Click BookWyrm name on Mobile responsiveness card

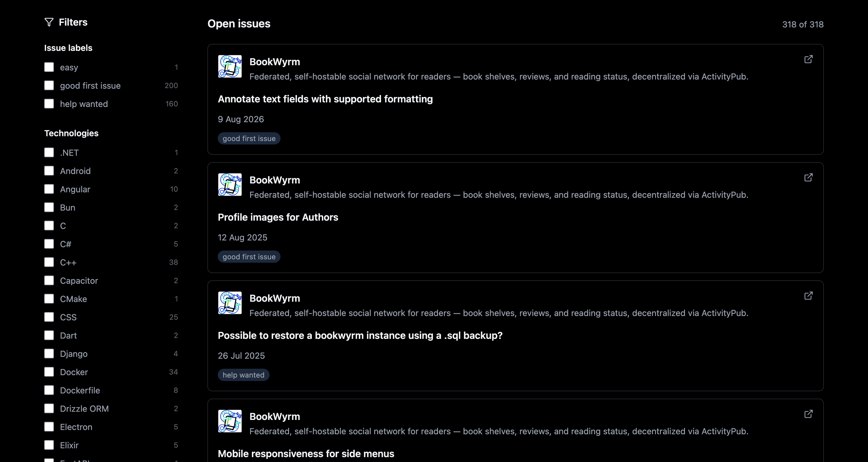point(275,417)
